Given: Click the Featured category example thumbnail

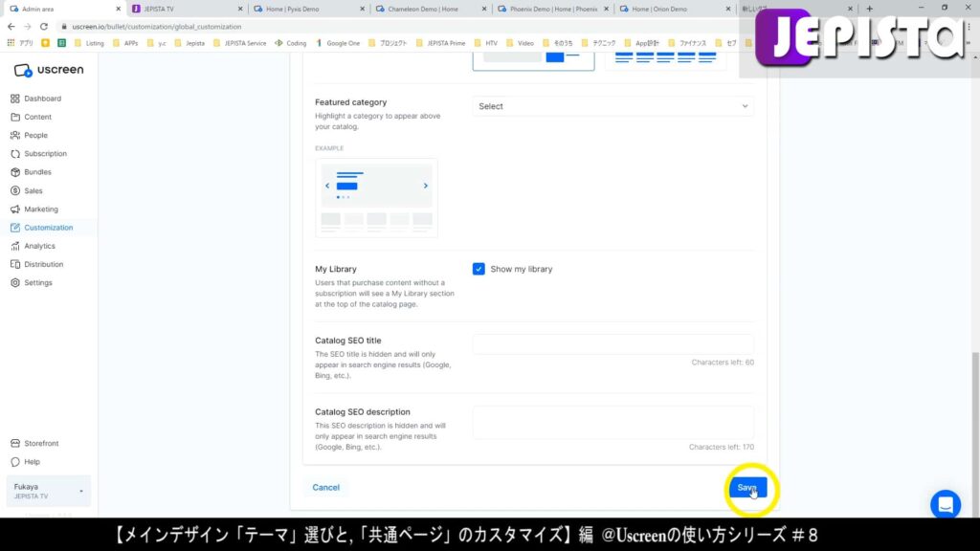Looking at the screenshot, I should [x=376, y=197].
